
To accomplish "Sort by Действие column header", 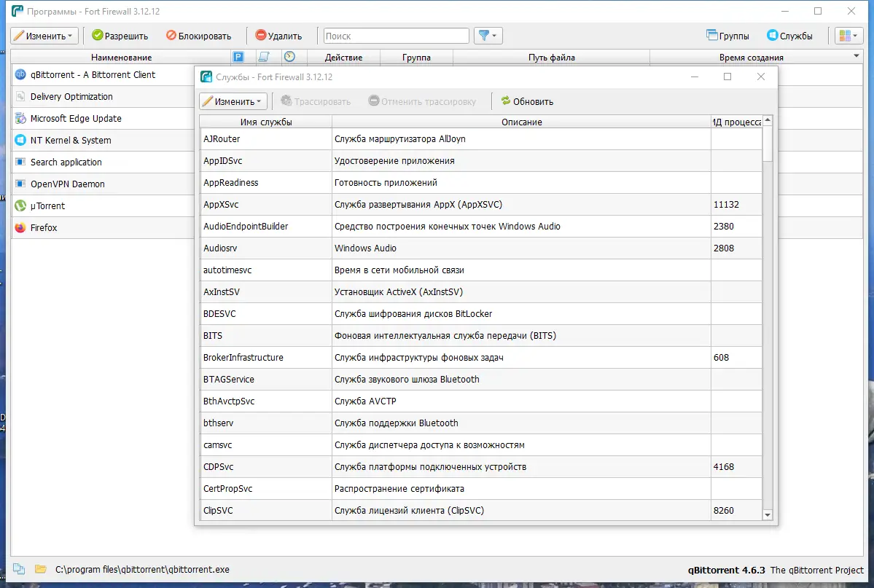I will coord(343,58).
